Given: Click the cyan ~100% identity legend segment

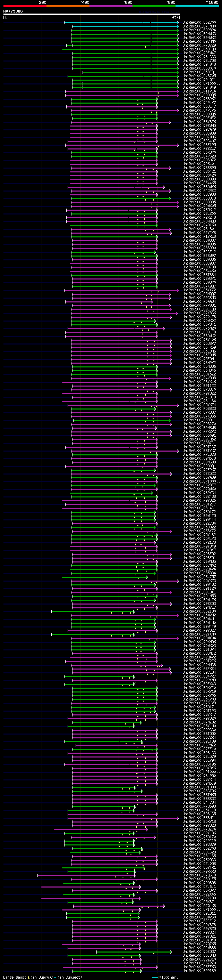Looking at the screenshot, I should point(197,7).
